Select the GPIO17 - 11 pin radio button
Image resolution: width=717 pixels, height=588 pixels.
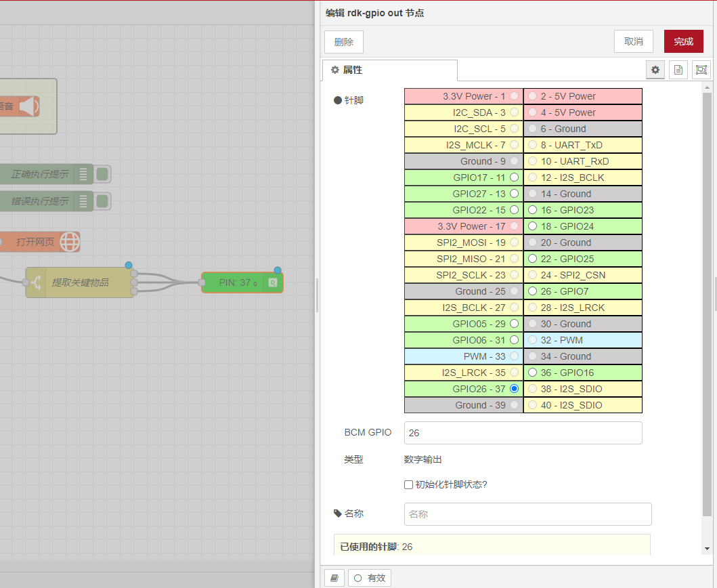click(x=515, y=177)
